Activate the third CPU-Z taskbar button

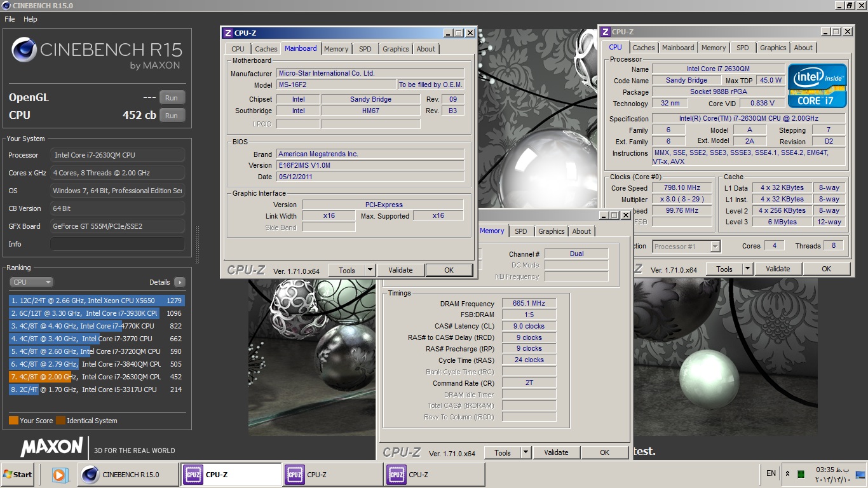(x=435, y=474)
